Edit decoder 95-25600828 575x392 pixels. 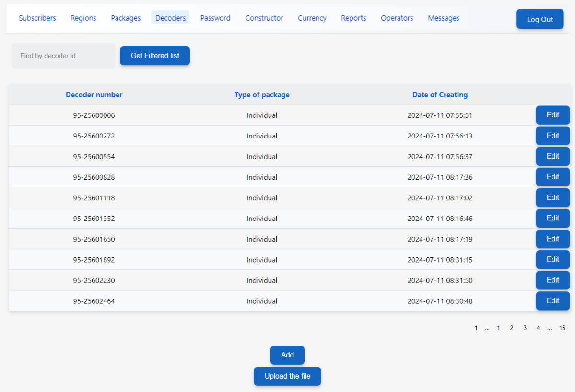(x=552, y=177)
